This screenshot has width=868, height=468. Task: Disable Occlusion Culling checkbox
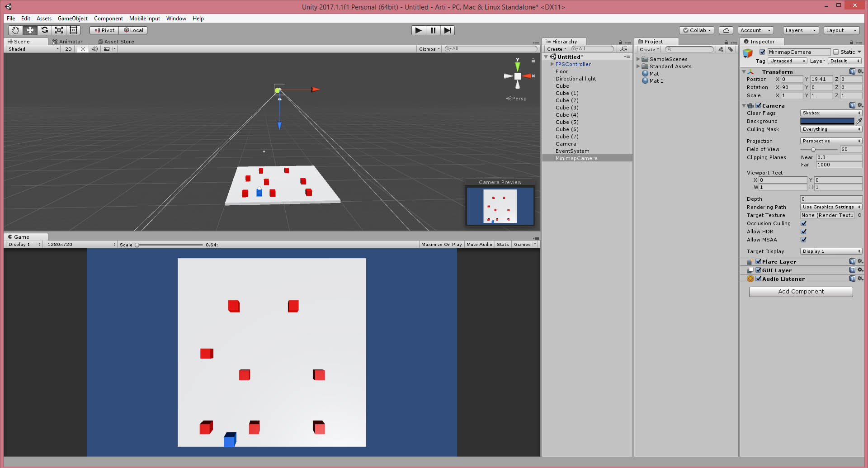(803, 223)
